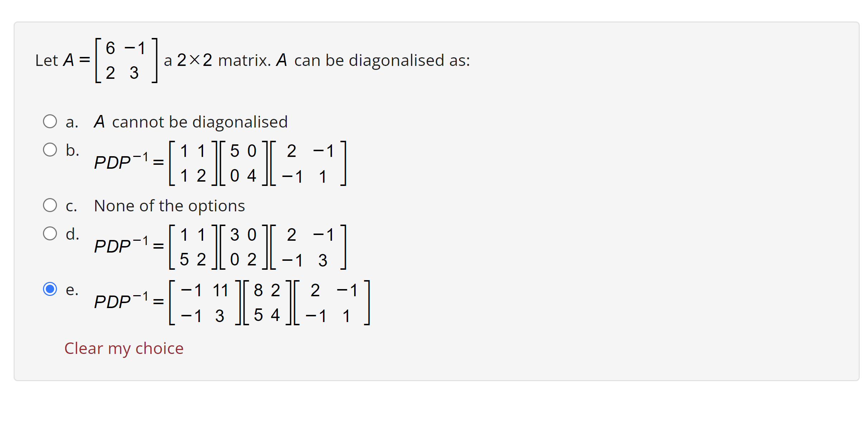The height and width of the screenshot is (427, 868).
Task: Click the question card background area
Action: (x=645, y=215)
